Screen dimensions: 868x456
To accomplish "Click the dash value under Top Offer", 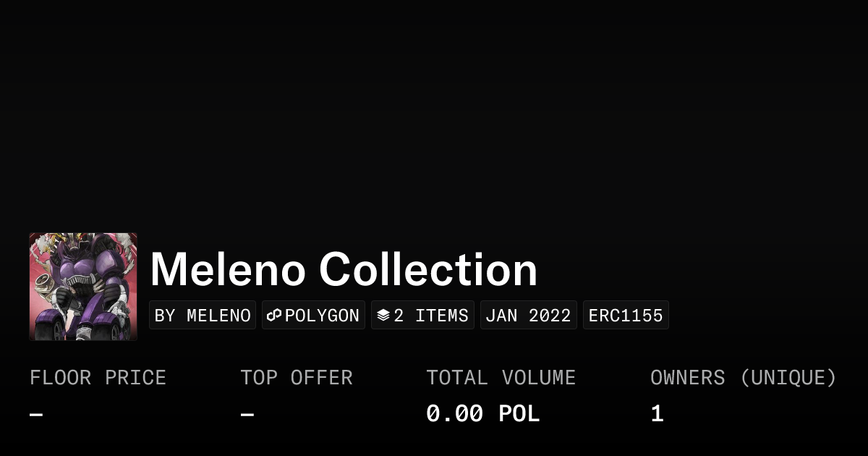I will point(247,415).
